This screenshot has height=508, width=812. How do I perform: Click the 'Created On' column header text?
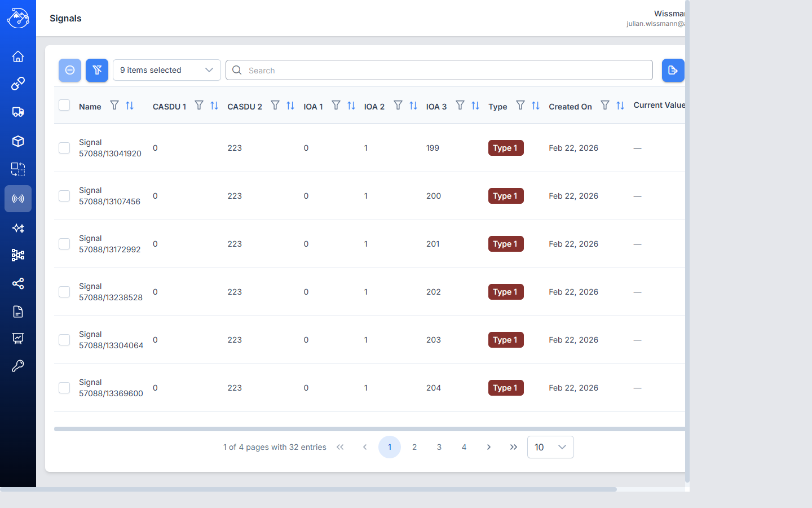click(x=570, y=107)
